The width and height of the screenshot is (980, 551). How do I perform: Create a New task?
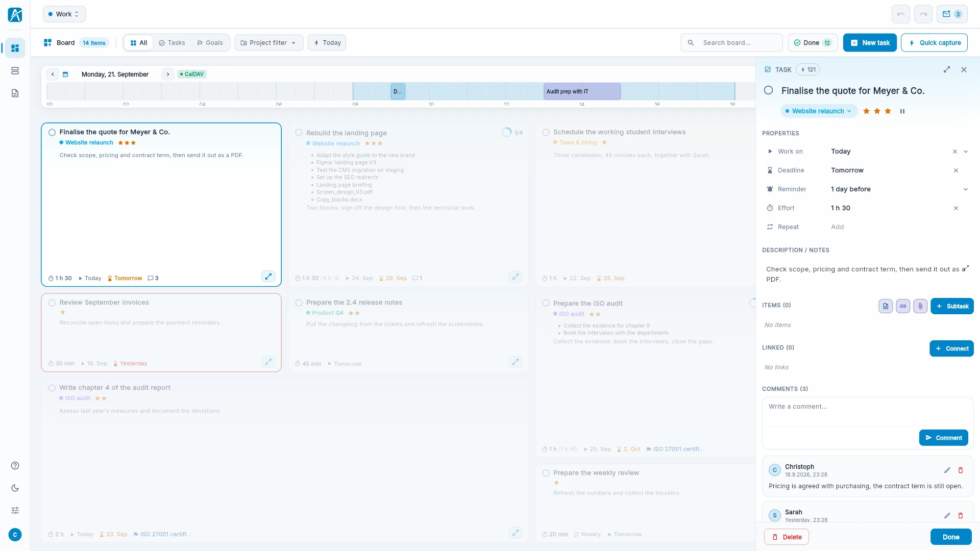870,43
